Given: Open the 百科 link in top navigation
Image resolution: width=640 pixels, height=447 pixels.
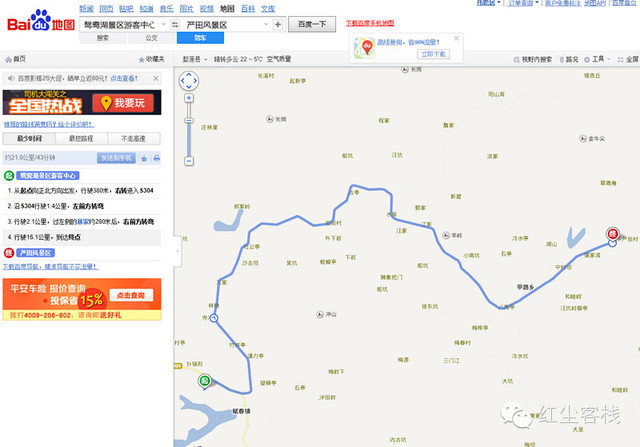Looking at the screenshot, I should click(248, 9).
